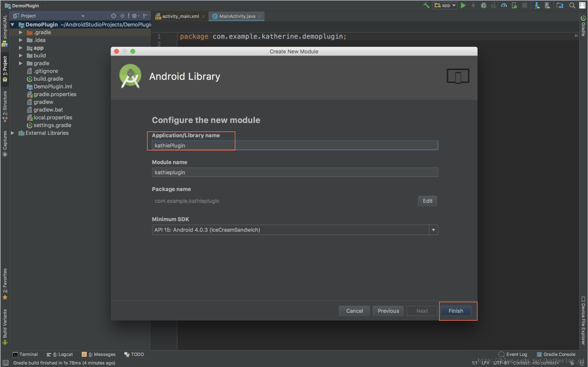The height and width of the screenshot is (367, 588).
Task: Open the Messages tool window
Action: tap(98, 354)
